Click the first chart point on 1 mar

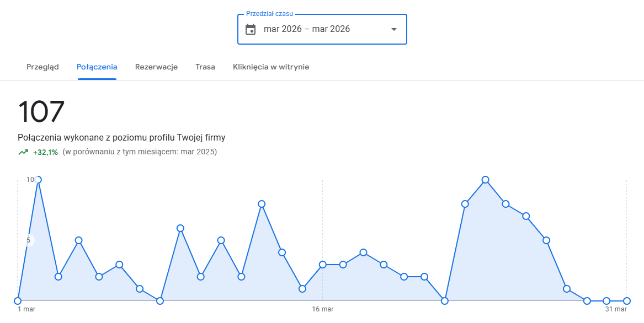click(18, 301)
